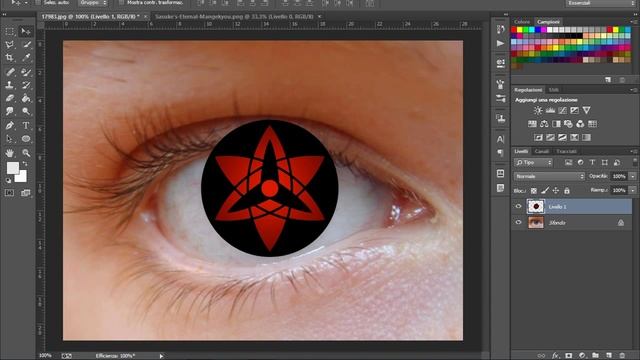Select the Livello 1 layer thumbnail

click(536, 207)
